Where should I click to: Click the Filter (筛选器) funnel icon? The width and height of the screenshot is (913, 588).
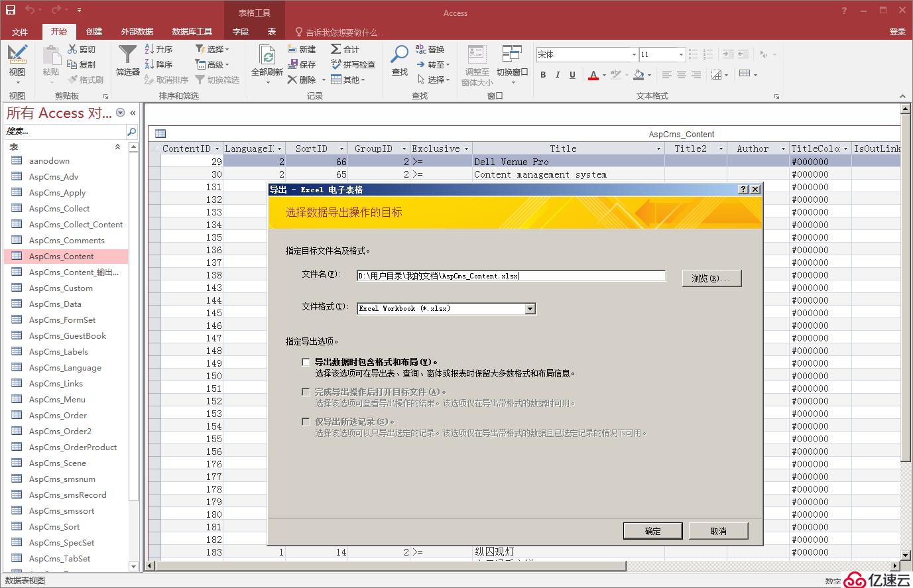pyautogui.click(x=127, y=54)
